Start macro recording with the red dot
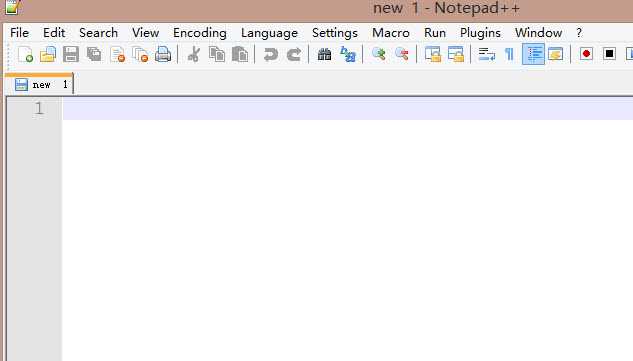The image size is (633, 361). click(586, 54)
